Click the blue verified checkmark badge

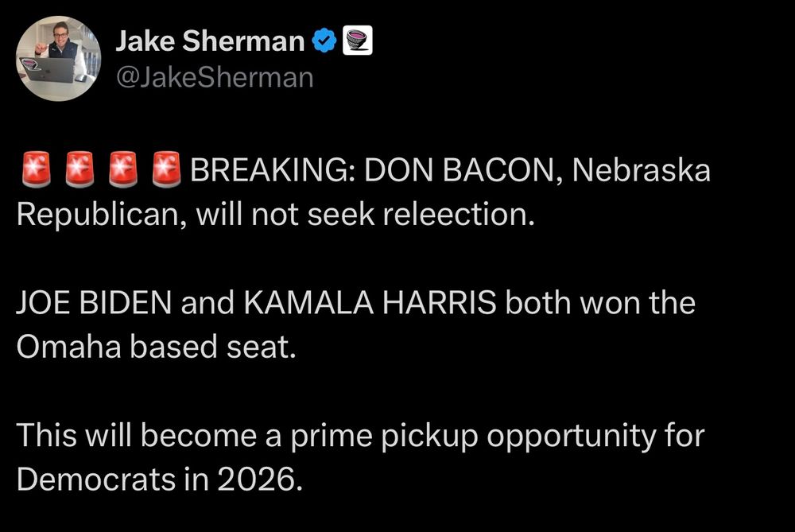pos(324,41)
